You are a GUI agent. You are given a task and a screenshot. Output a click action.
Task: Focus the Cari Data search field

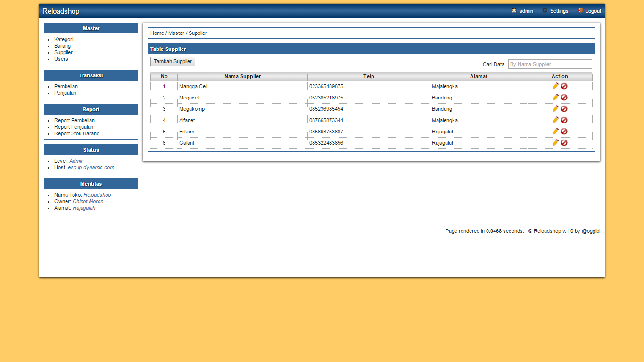[x=550, y=64]
